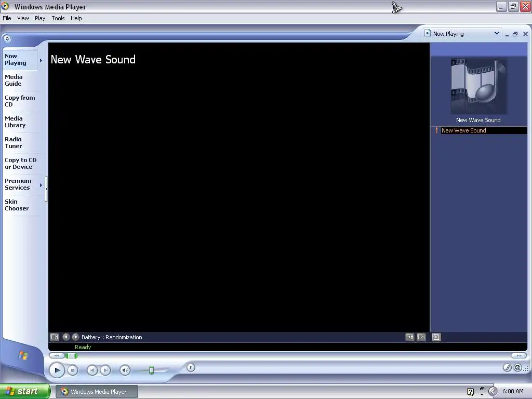Stop playback with the Stop button
Screen dimensions: 532x399
click(73, 370)
